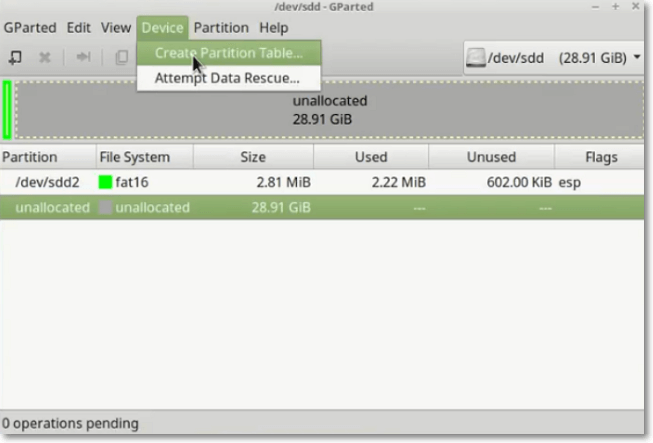The width and height of the screenshot is (653, 443).
Task: Select the unallocated 28.91 GiB graphical block
Action: click(329, 110)
